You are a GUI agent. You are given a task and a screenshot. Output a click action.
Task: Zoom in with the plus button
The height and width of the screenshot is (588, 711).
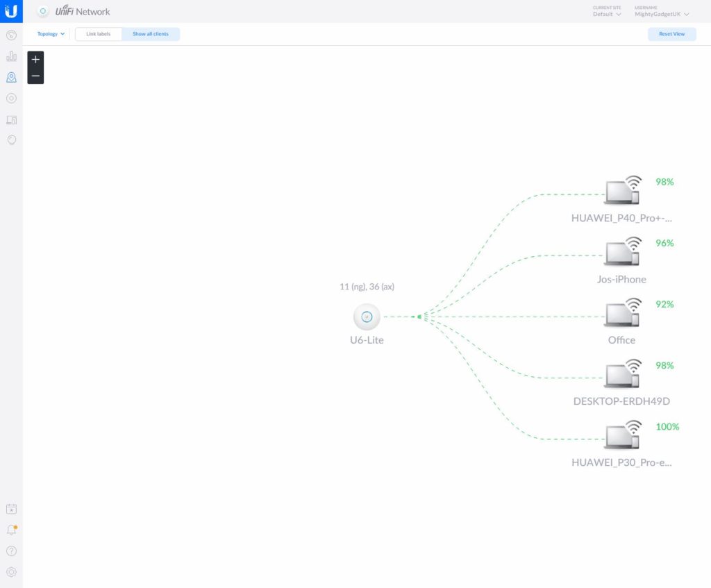point(35,60)
